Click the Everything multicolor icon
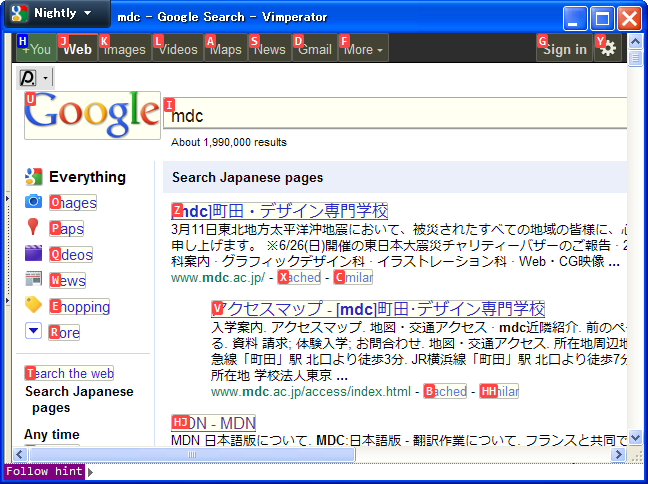This screenshot has height=484, width=648. click(33, 176)
